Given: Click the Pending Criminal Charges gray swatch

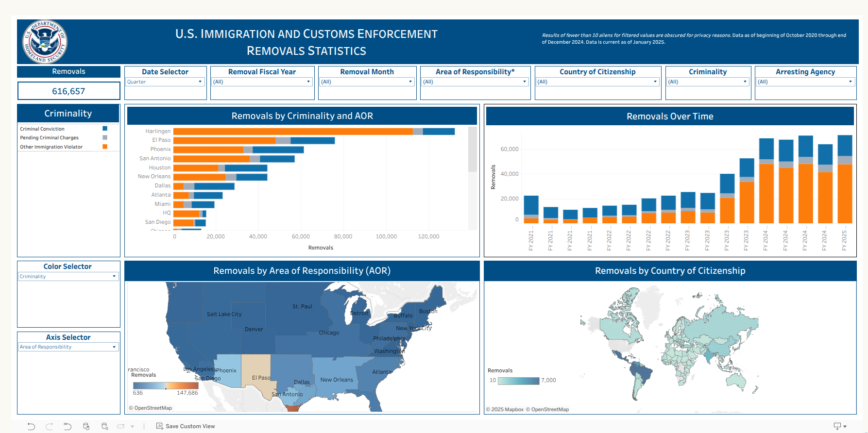Looking at the screenshot, I should 105,138.
